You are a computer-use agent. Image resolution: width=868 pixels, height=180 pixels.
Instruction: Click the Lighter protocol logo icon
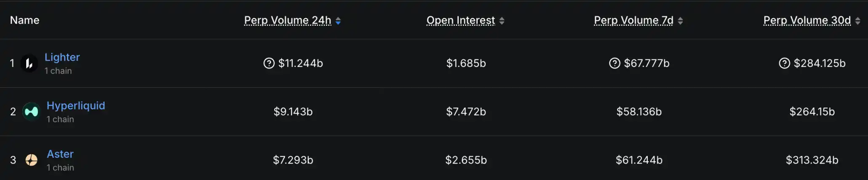point(29,64)
